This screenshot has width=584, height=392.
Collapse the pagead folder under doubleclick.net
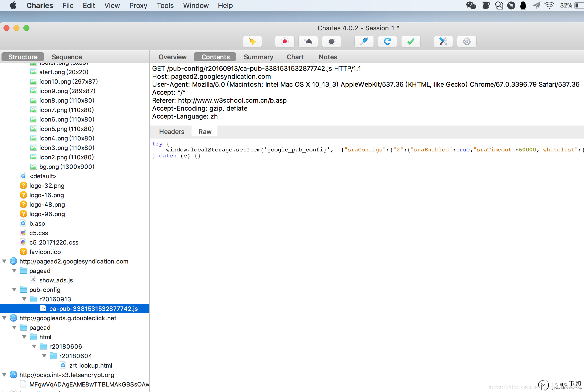(14, 327)
